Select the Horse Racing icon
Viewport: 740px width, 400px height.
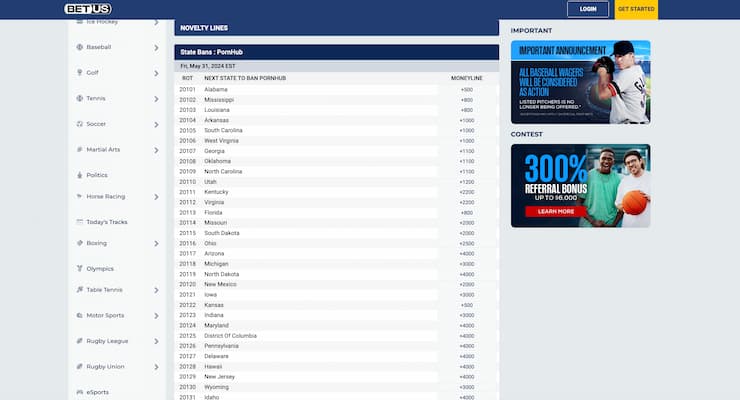(79, 196)
